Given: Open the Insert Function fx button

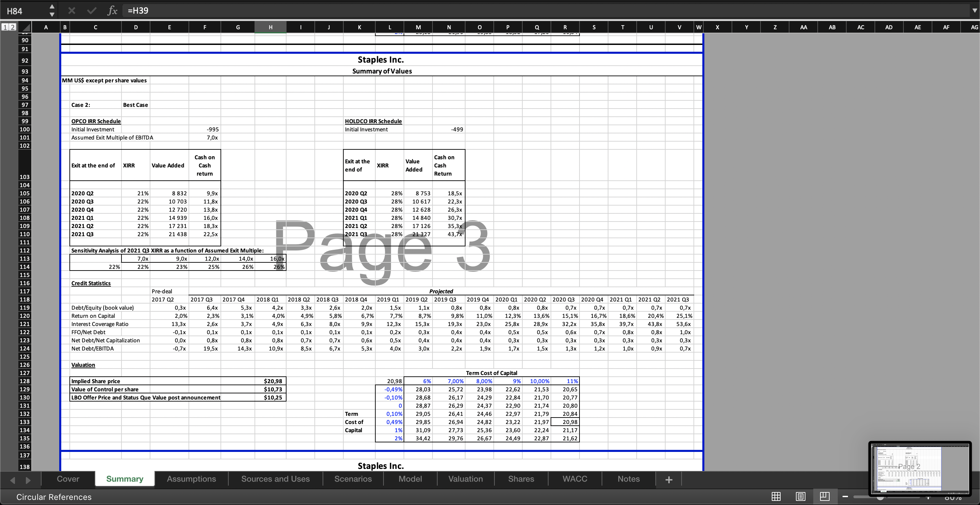Looking at the screenshot, I should click(112, 11).
